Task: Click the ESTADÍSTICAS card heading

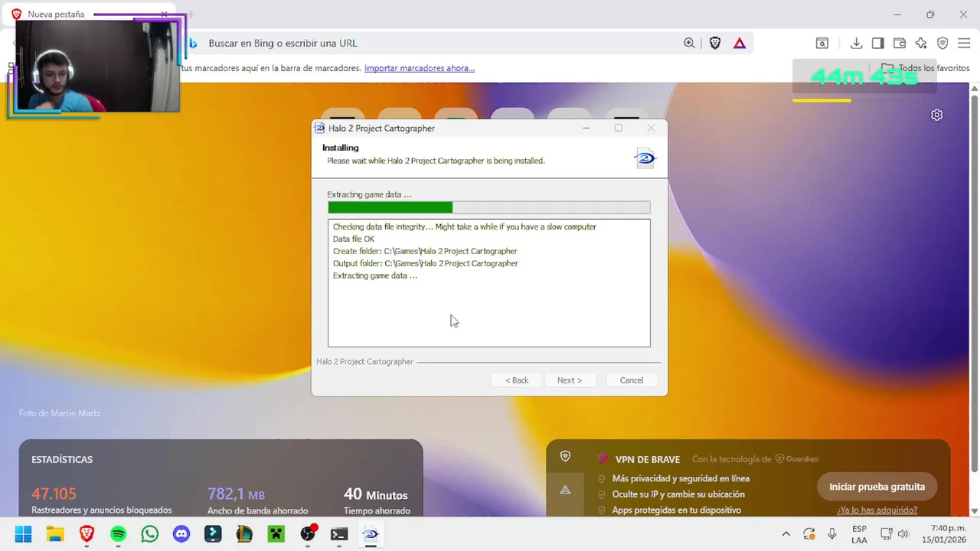Action: tap(62, 459)
